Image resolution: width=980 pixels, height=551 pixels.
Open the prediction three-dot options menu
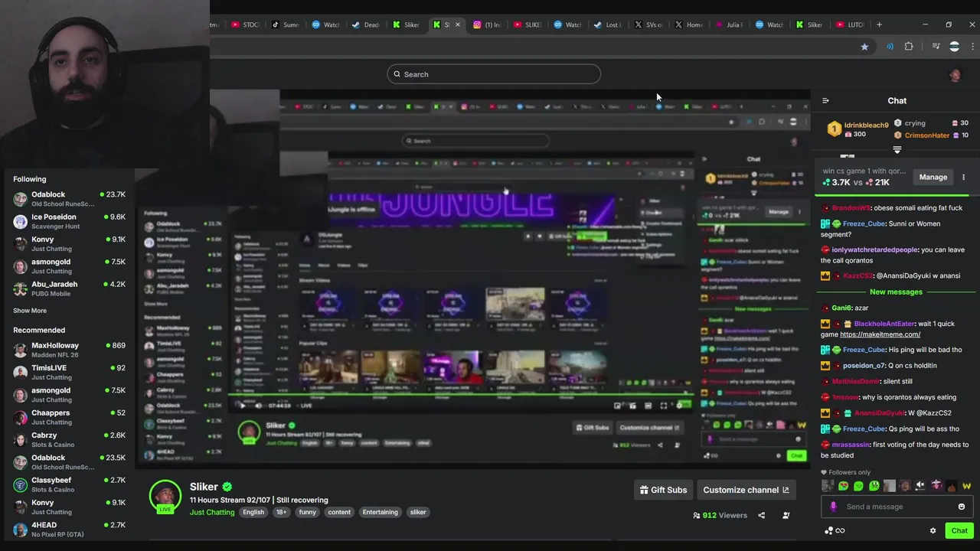(963, 177)
